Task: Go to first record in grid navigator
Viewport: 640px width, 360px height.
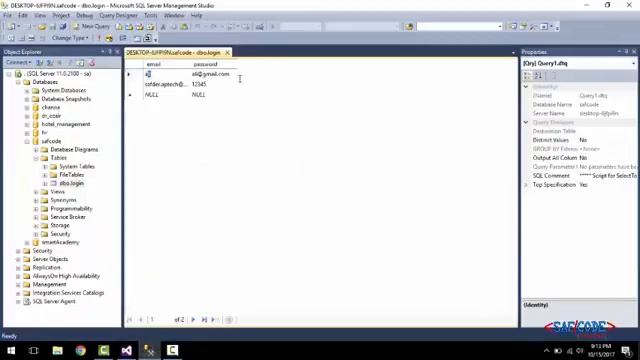Action: click(129, 320)
